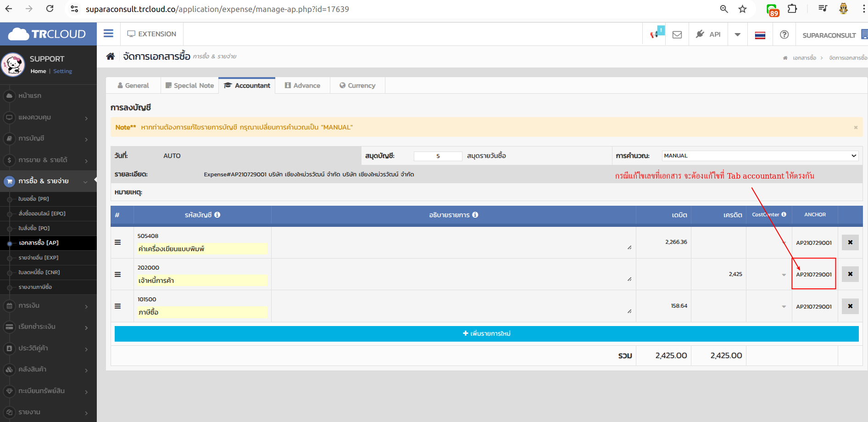Open สั่งซื้อออนไลน์ [EPO] in sidebar
This screenshot has width=868, height=422.
tap(42, 214)
